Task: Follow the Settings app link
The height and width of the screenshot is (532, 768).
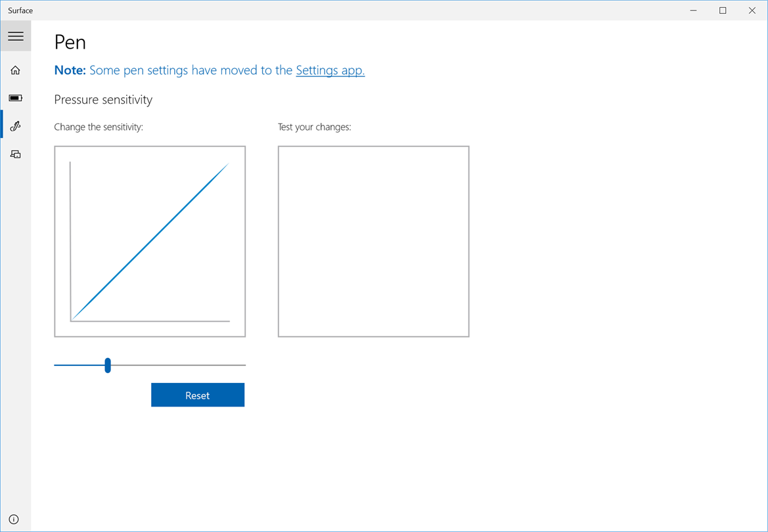Action: point(330,70)
